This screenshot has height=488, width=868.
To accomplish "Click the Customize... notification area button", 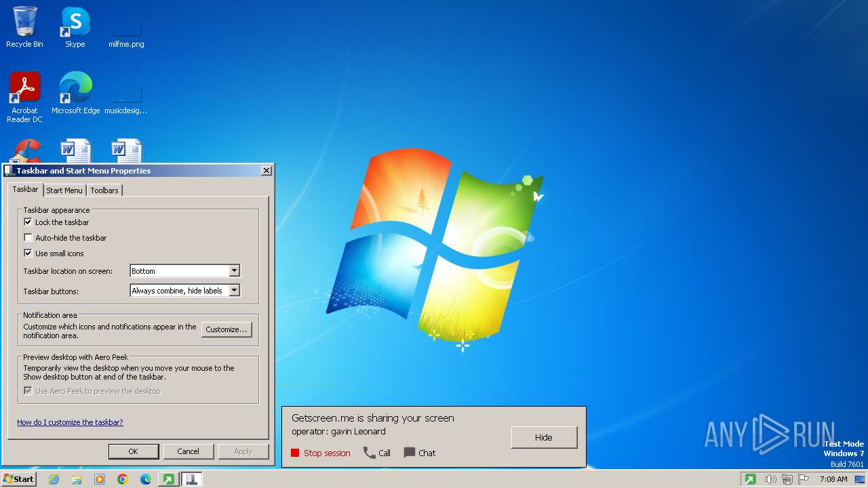I will click(226, 329).
